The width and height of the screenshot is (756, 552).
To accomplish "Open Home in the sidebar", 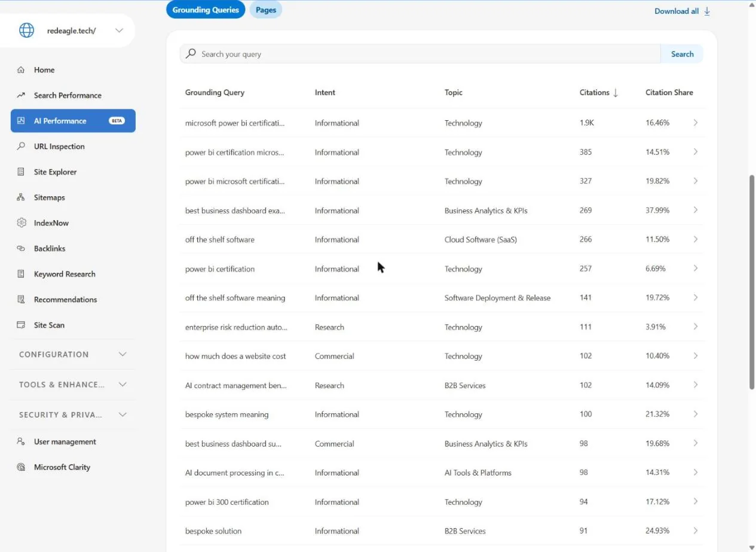I will (x=44, y=70).
